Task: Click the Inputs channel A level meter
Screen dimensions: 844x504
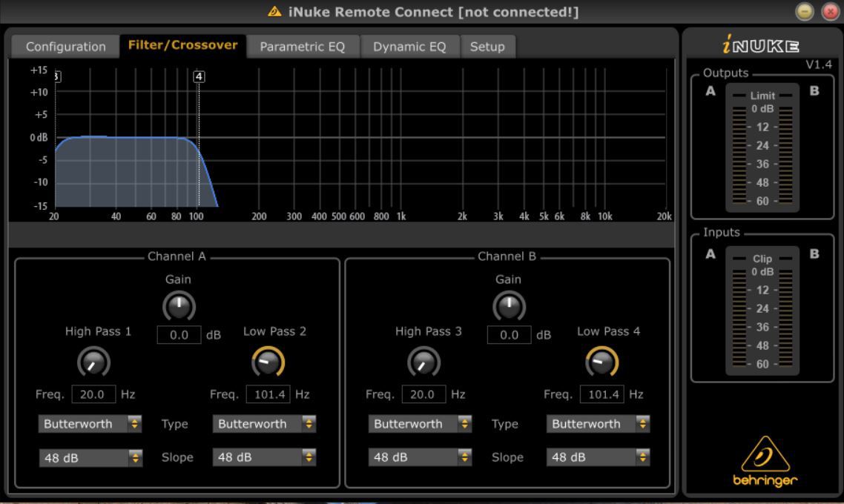Action: (739, 317)
